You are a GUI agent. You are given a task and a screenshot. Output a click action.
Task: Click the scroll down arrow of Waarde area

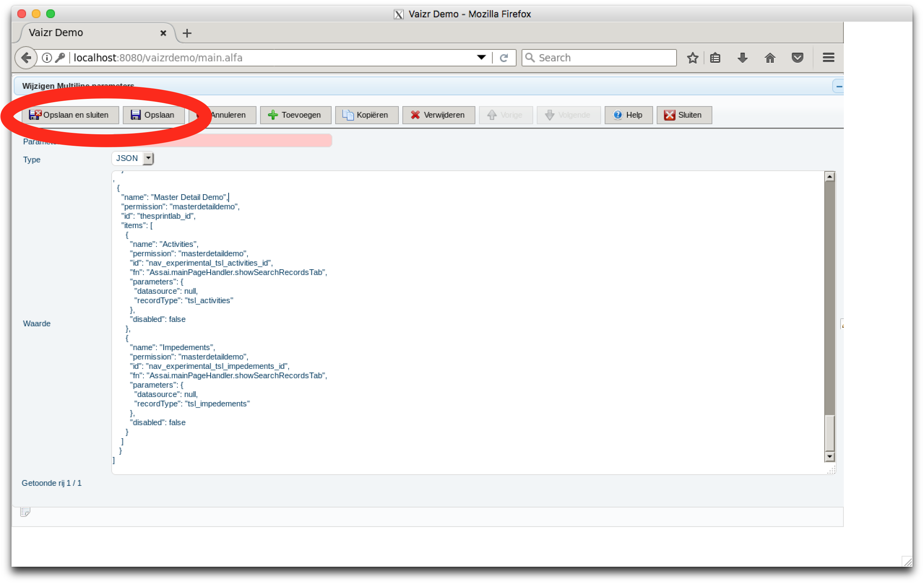tap(830, 456)
